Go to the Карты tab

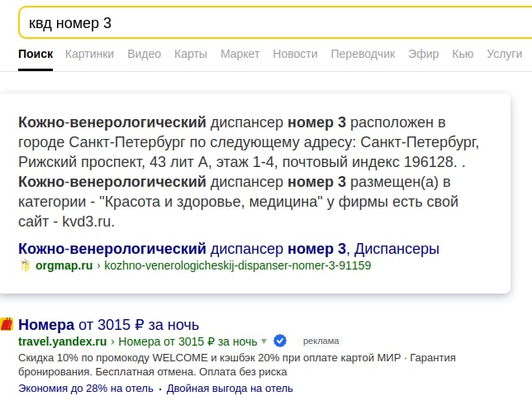point(191,54)
